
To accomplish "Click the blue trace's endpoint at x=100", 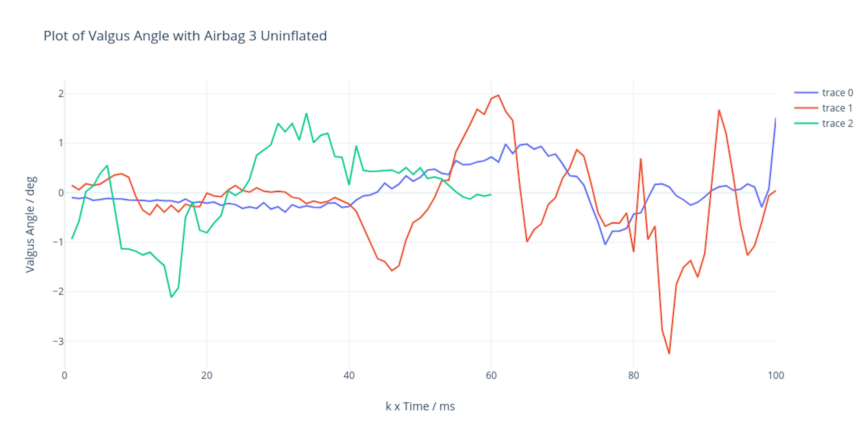I will 776,118.
